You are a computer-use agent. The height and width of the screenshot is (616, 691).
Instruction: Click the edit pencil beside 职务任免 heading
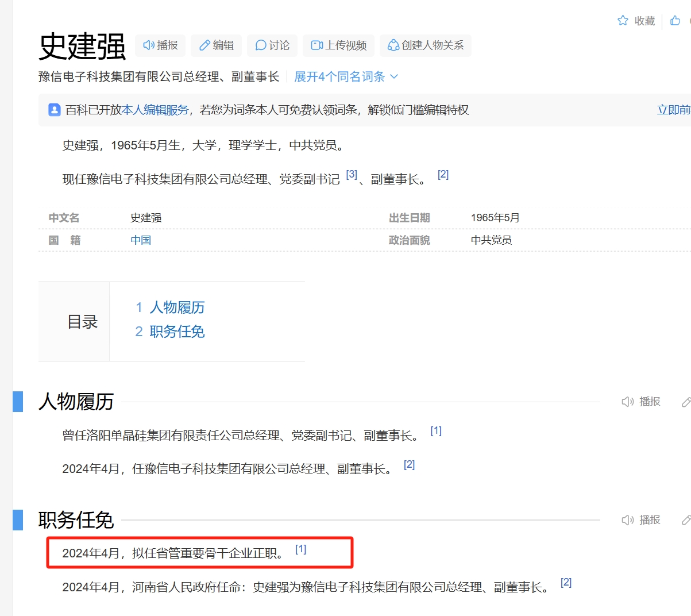pyautogui.click(x=686, y=520)
